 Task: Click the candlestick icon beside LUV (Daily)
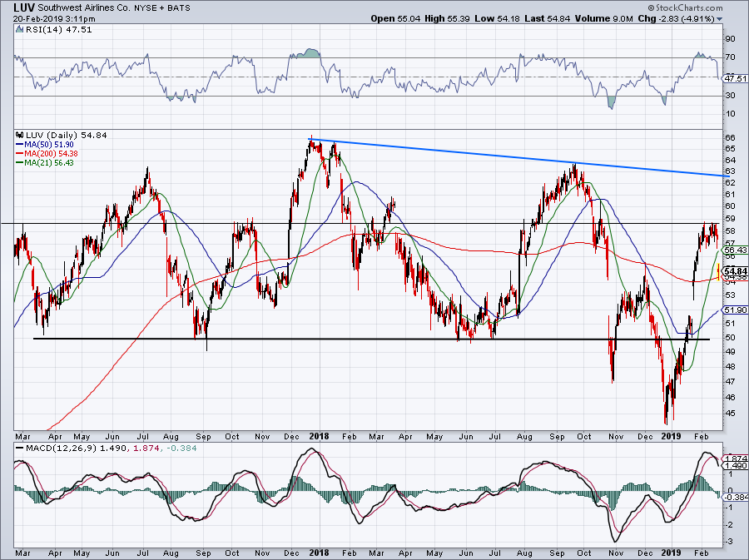pyautogui.click(x=20, y=135)
